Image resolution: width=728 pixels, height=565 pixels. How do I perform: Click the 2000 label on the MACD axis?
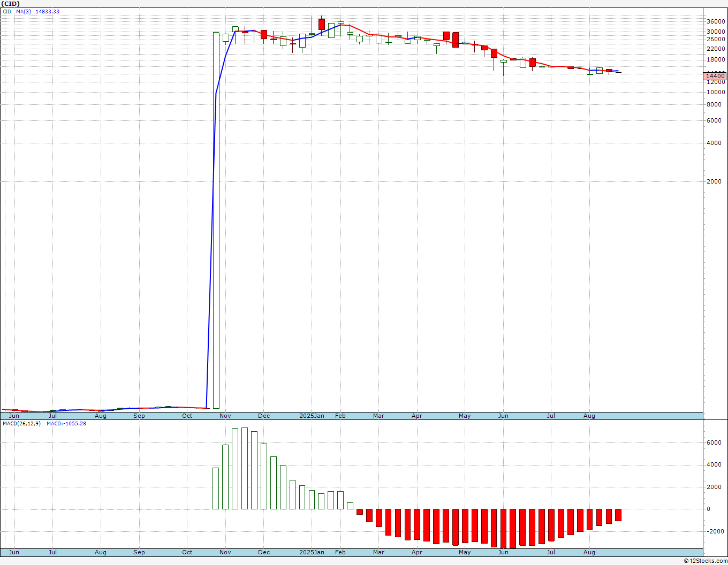[714, 487]
